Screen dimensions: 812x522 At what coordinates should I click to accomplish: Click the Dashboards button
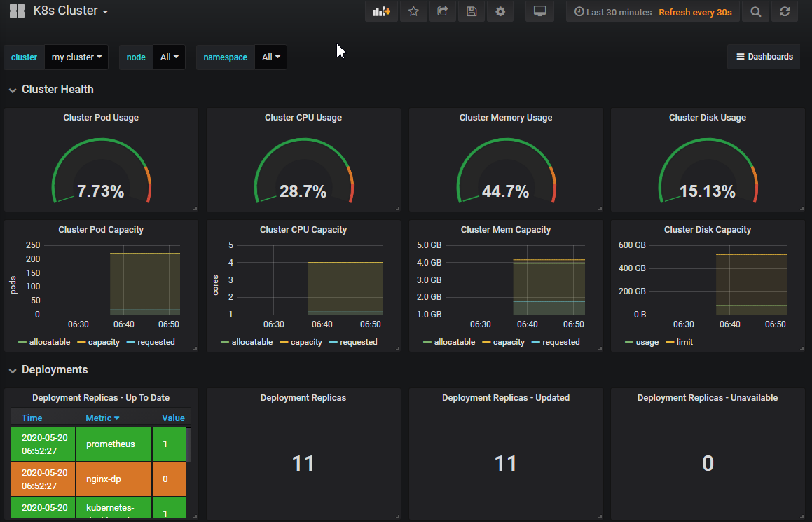point(763,57)
